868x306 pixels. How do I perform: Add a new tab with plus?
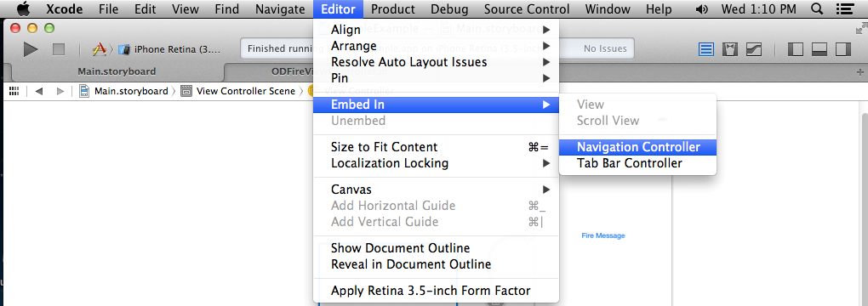point(859,72)
